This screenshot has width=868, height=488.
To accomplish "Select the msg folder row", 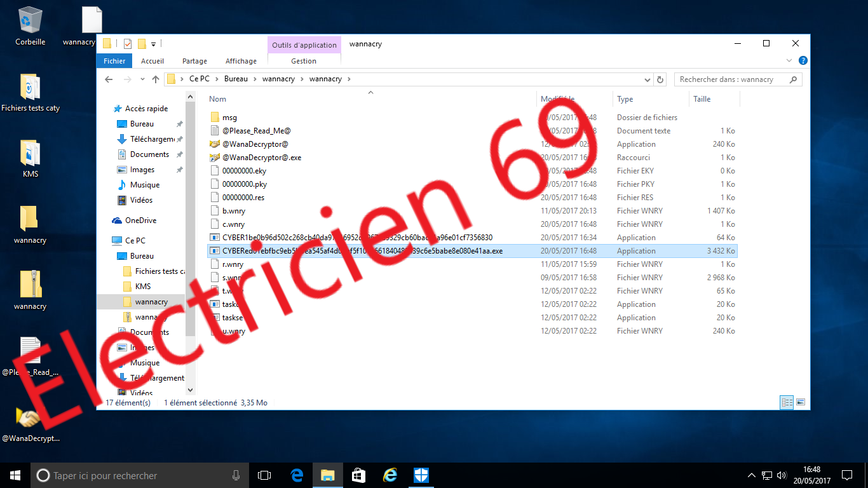I will (473, 118).
